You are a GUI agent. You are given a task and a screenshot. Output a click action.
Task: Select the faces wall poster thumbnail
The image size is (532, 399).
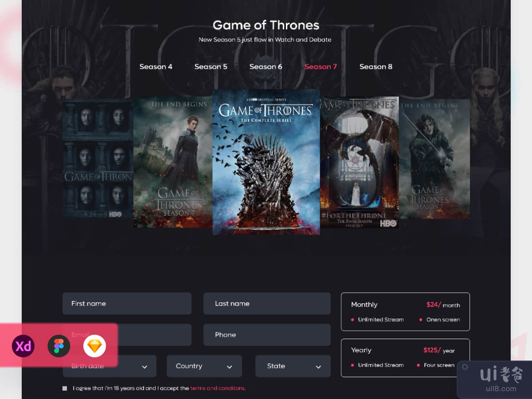click(98, 159)
